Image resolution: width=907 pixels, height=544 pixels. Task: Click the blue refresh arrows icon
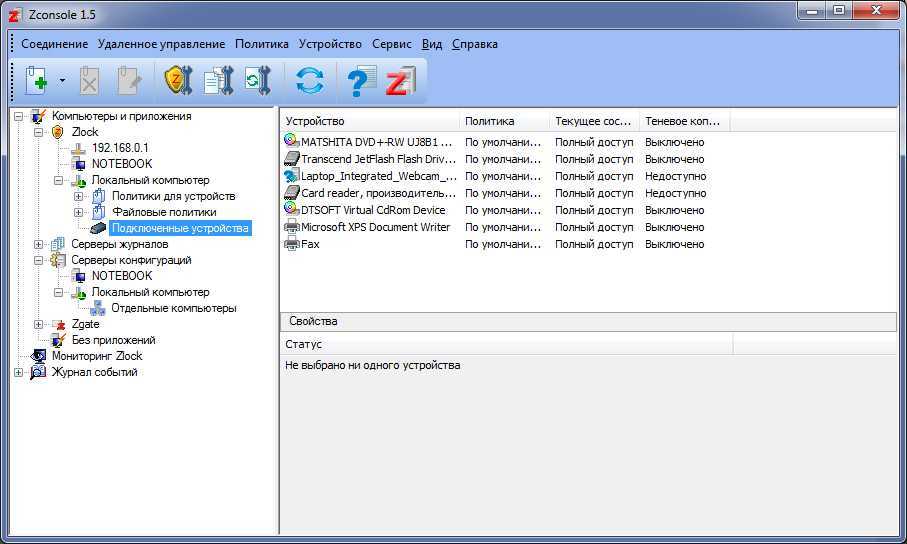tap(310, 81)
